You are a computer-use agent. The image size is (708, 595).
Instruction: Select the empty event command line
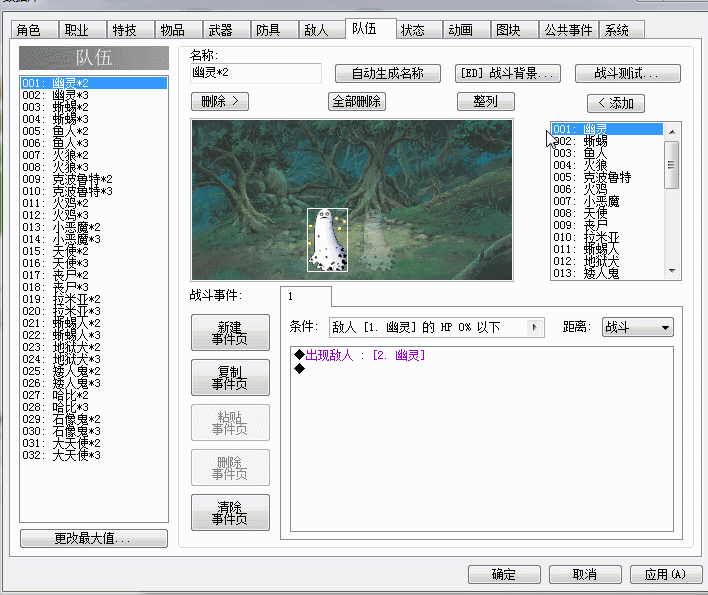(x=482, y=369)
